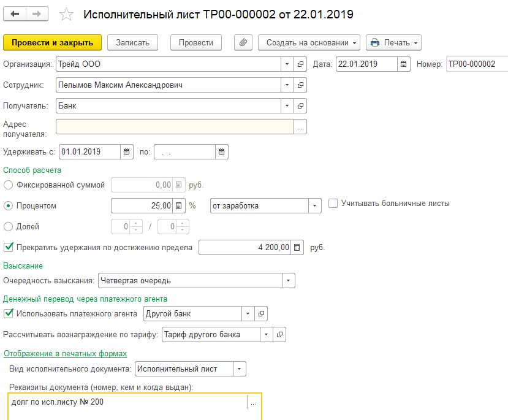Open calculator for the fixed amount field
508x420 pixels.
pos(178,185)
